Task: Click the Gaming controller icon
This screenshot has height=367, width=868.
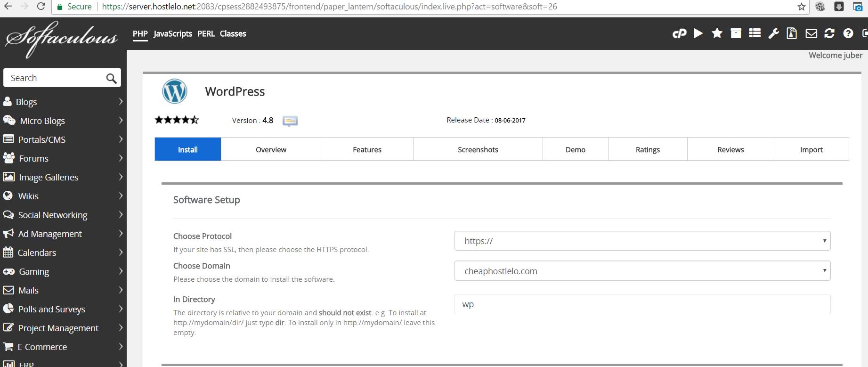Action: (x=8, y=271)
